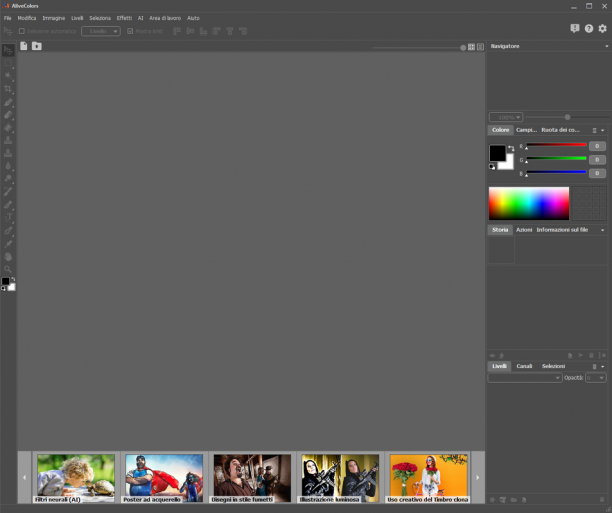Open the blend mode dropdown in Livelli
The image size is (612, 513).
click(x=525, y=378)
